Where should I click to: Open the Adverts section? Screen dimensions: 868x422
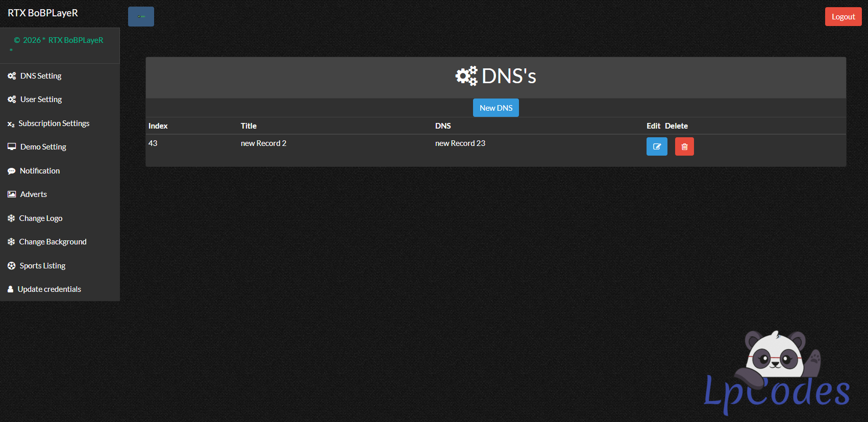tap(33, 194)
